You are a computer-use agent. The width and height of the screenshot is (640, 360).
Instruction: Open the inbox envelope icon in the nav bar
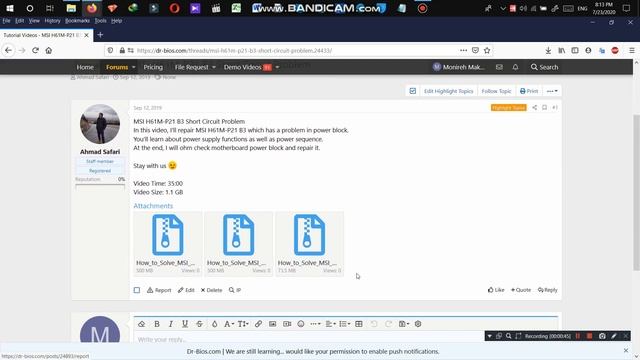click(x=499, y=67)
